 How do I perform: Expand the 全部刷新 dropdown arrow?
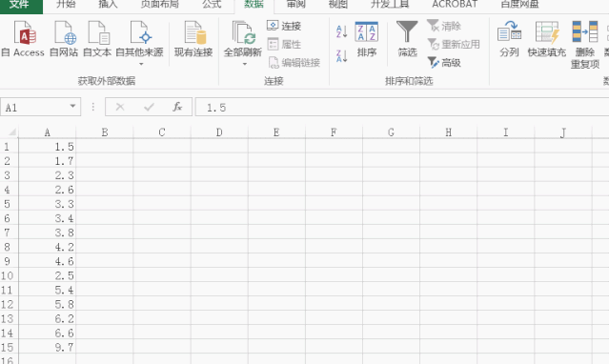[x=245, y=64]
